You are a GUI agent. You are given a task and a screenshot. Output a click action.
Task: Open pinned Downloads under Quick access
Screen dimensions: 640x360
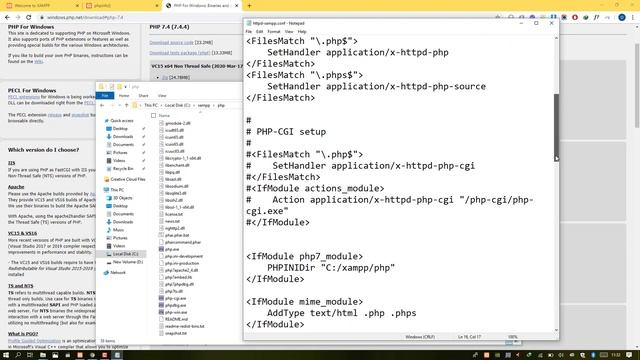click(123, 137)
